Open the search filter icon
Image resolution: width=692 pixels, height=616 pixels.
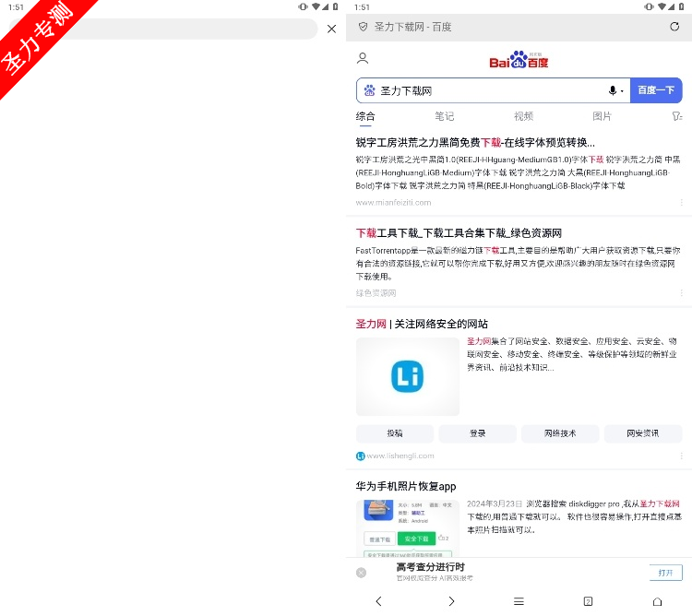[677, 116]
